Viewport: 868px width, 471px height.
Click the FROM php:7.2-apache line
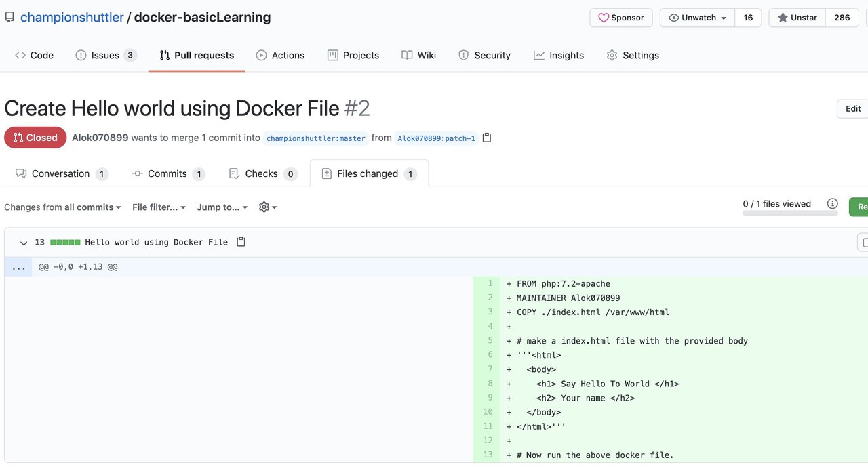tap(564, 284)
